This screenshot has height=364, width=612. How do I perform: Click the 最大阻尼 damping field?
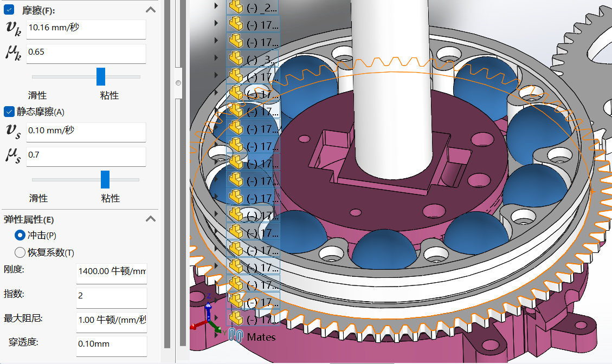[x=112, y=322]
